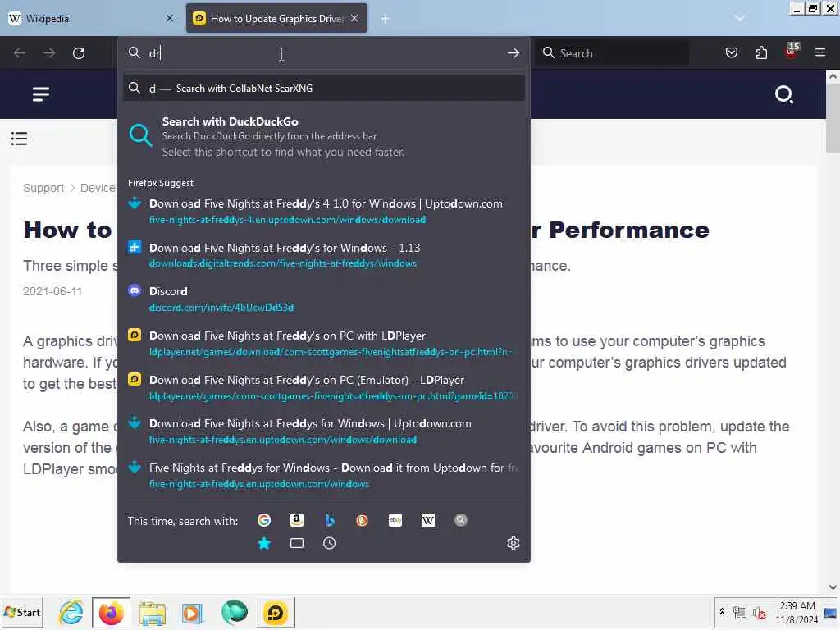This screenshot has height=630, width=840.
Task: Expand the list all tabs chevron
Action: coord(740,18)
